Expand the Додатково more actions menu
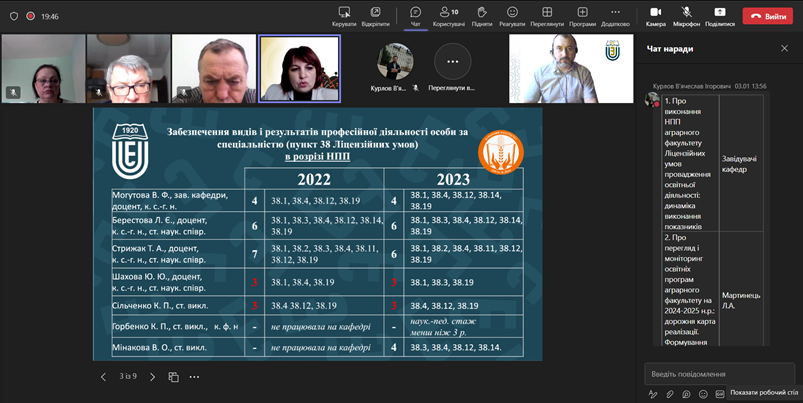The width and height of the screenshot is (803, 403). pyautogui.click(x=615, y=15)
